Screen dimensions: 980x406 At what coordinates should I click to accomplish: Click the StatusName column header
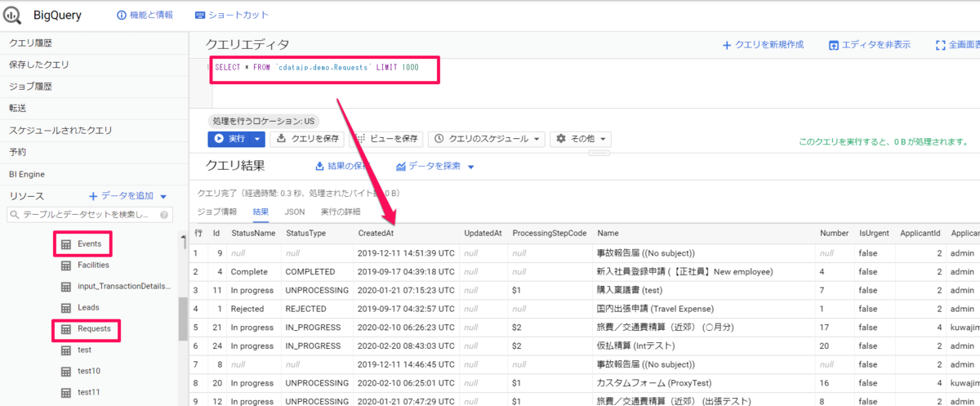click(253, 233)
